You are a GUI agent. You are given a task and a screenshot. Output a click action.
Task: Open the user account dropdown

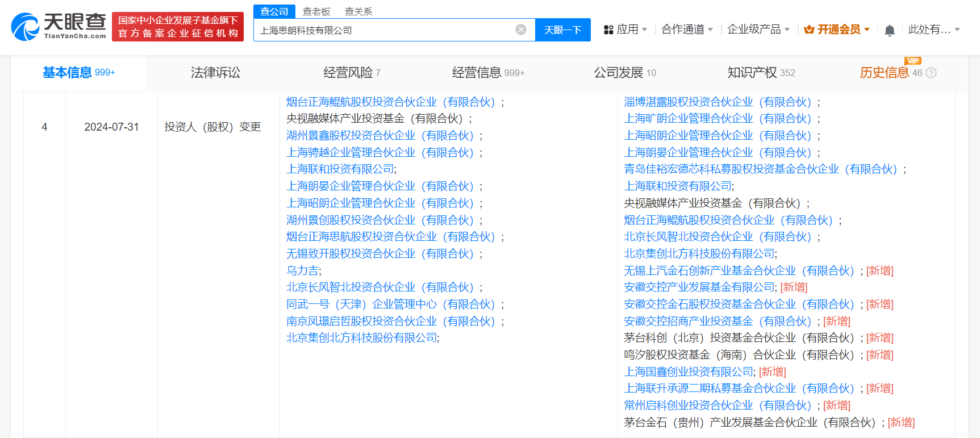click(933, 30)
